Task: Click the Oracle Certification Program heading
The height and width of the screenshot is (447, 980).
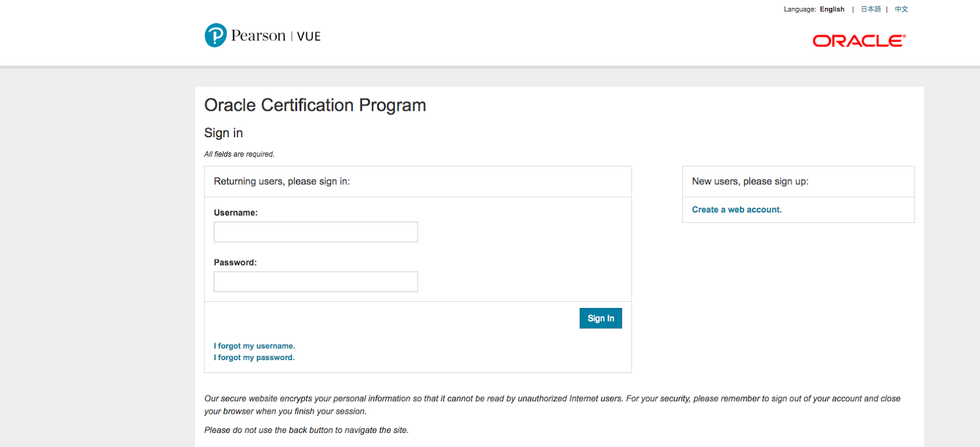Action: [x=315, y=105]
